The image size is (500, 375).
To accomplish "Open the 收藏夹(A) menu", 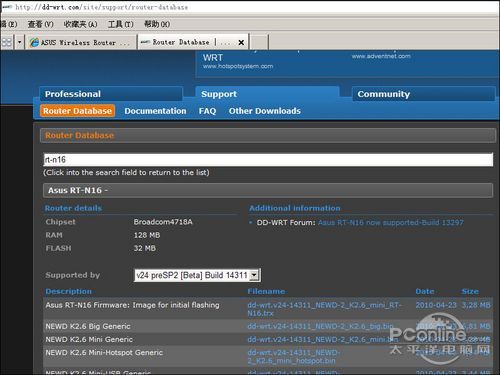I will click(80, 24).
